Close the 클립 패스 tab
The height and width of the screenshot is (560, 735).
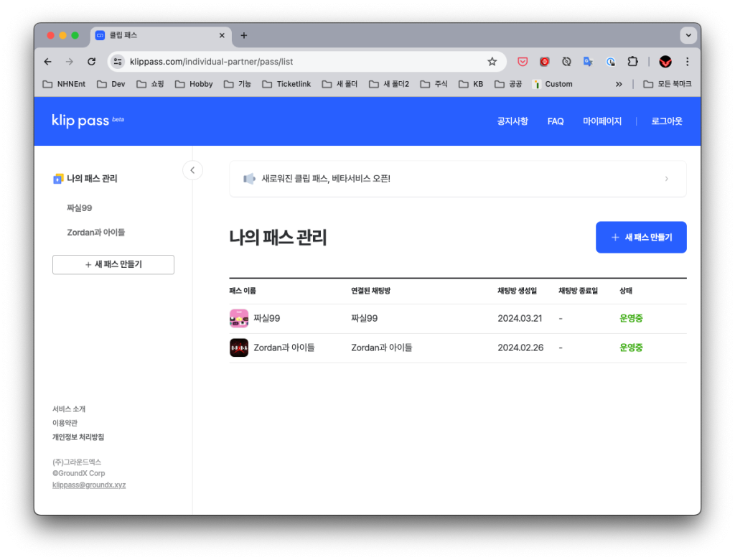click(222, 35)
